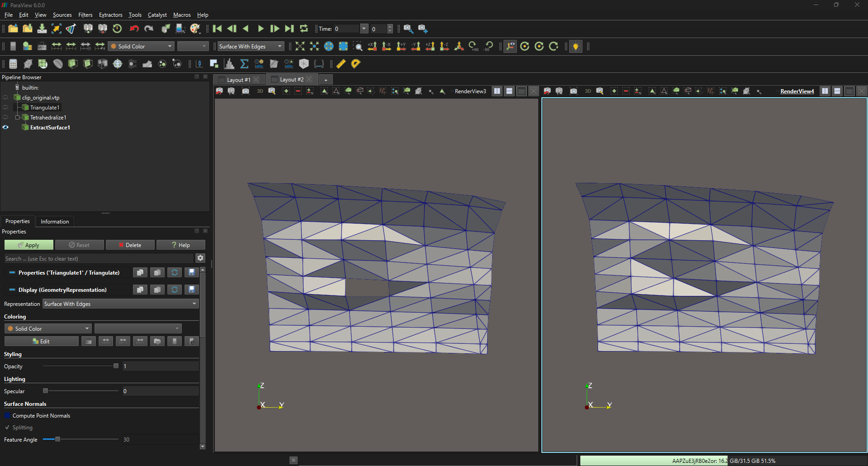Viewport: 868px width, 466px height.
Task: Click the Opacity slider handle
Action: coord(116,366)
